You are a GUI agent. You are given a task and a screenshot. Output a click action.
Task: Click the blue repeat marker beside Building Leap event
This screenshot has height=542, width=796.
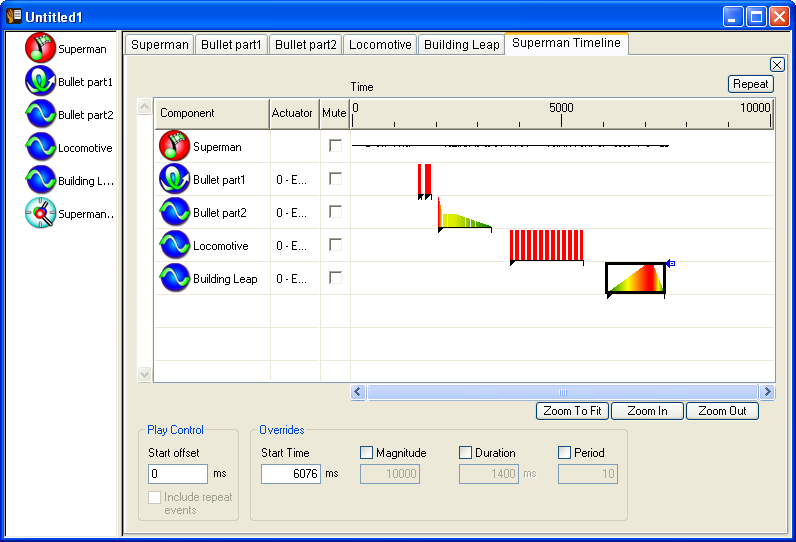click(671, 263)
